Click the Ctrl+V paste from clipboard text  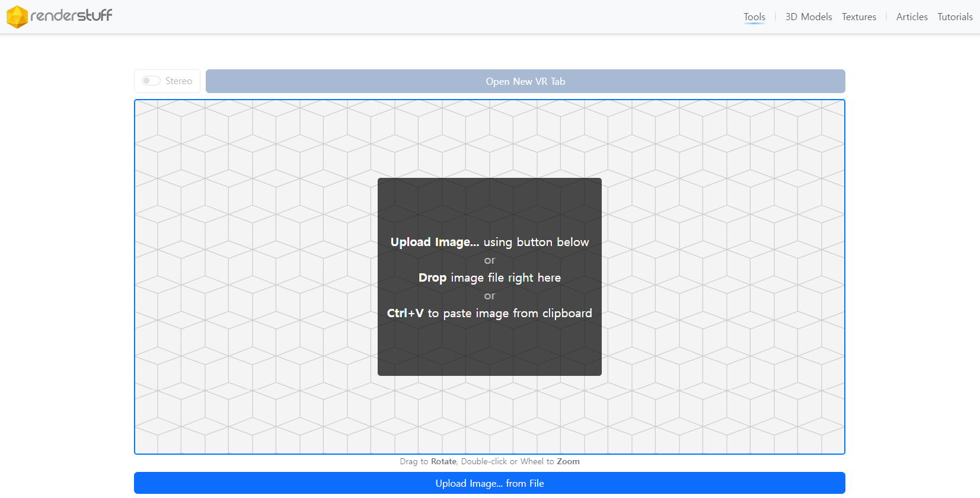[x=489, y=313]
